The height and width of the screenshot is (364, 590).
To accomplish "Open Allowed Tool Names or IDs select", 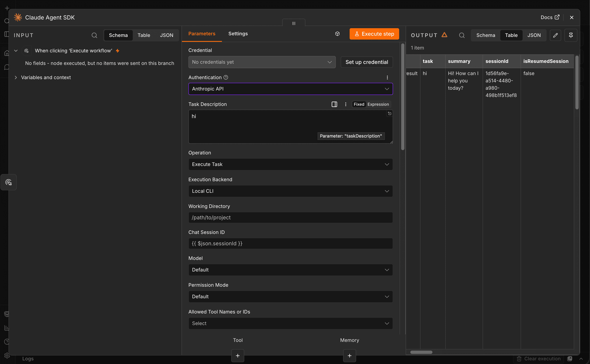I will [x=290, y=323].
